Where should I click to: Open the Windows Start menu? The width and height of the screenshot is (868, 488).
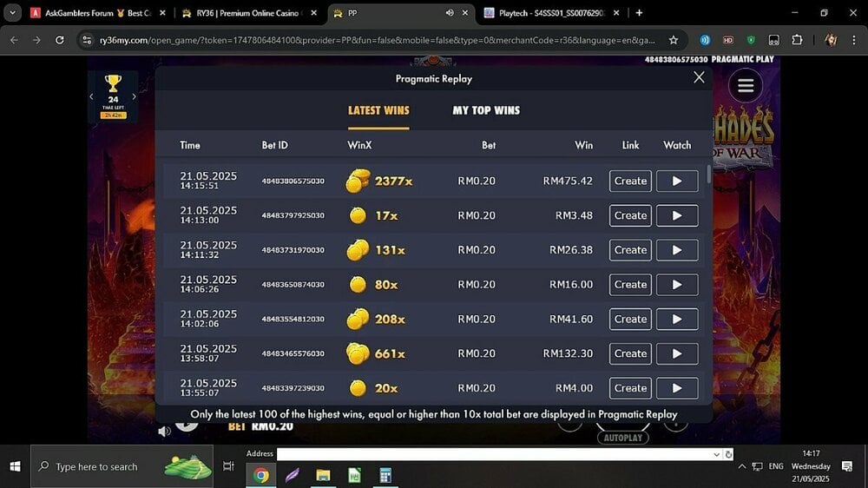15,466
